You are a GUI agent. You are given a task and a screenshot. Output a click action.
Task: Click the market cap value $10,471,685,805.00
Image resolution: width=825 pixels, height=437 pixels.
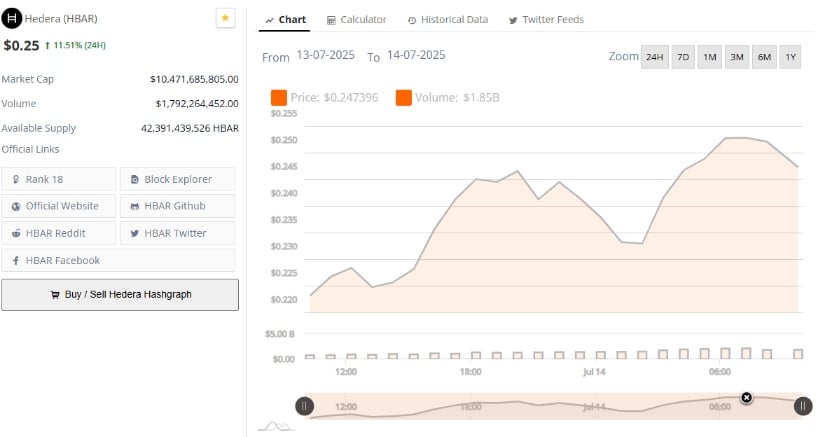[194, 79]
